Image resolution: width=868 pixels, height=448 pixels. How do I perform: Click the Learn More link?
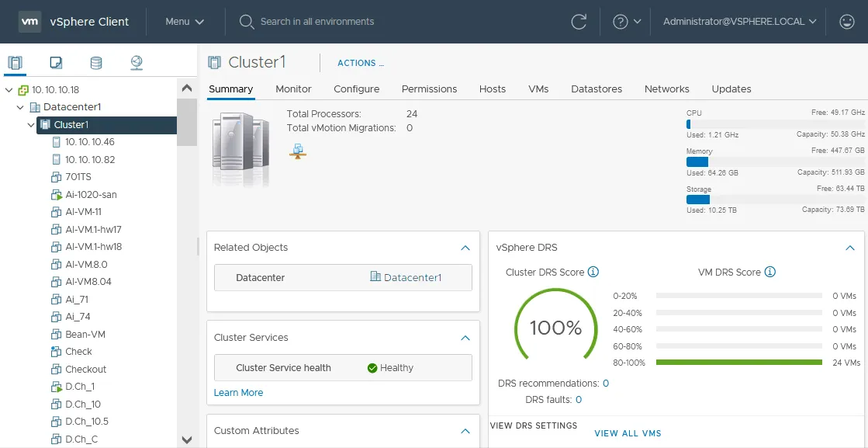(x=238, y=393)
